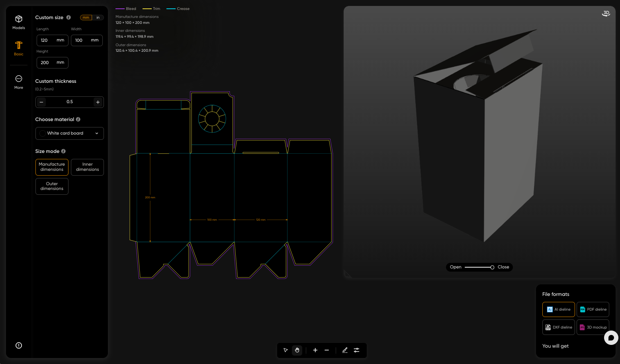Open the More menu in sidebar
620x364 pixels.
(x=19, y=82)
